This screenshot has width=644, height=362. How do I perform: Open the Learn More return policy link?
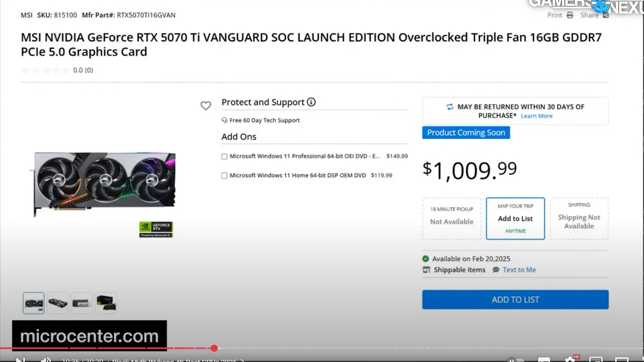pos(537,116)
